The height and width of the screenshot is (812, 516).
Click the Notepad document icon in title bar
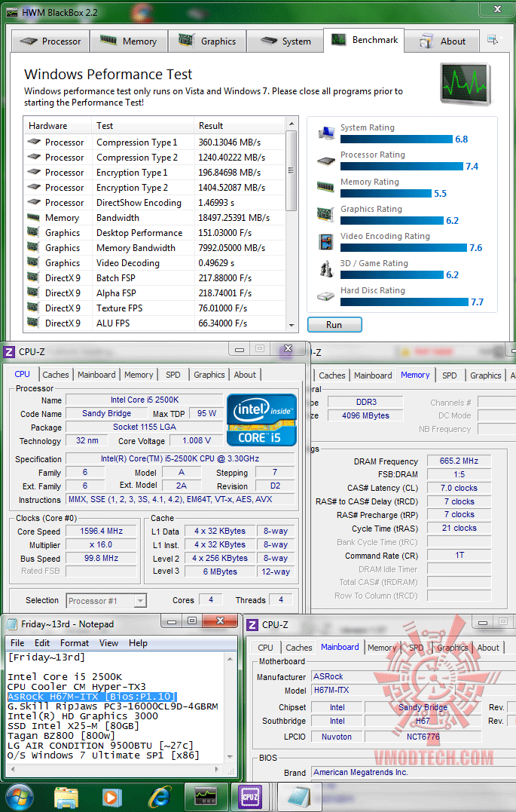click(11, 624)
